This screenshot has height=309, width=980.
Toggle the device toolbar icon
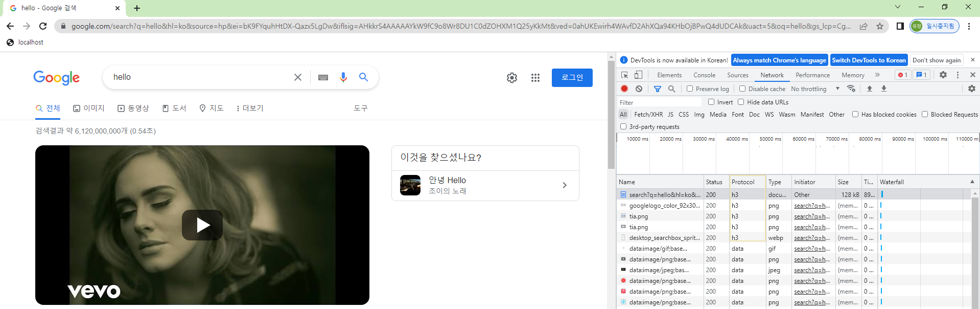pyautogui.click(x=638, y=75)
